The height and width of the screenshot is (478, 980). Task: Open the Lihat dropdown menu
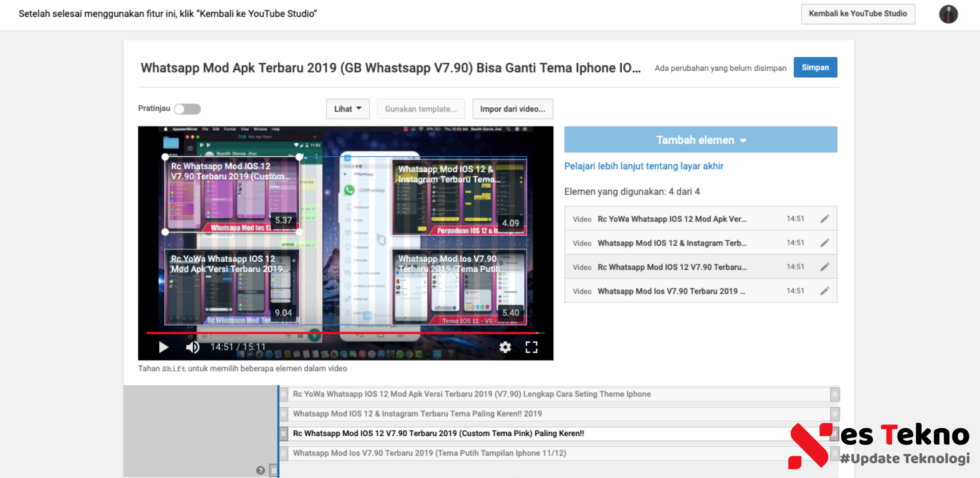[347, 109]
